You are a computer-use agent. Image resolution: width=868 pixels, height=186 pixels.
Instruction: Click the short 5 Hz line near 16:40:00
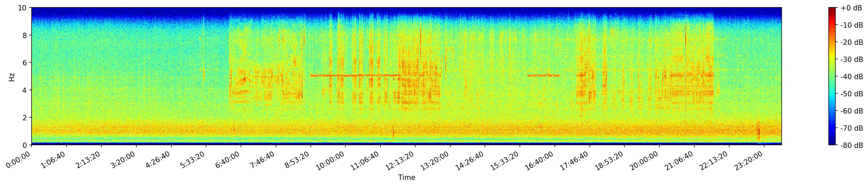pyautogui.click(x=543, y=75)
